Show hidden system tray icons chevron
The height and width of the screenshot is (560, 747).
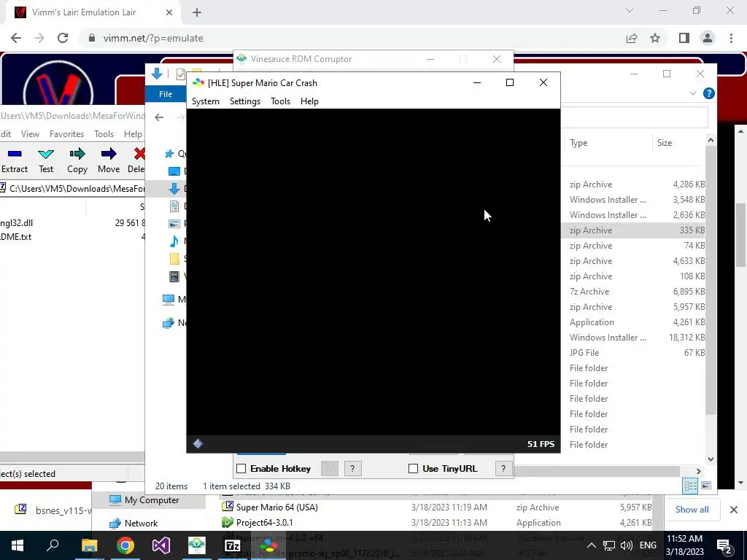tap(591, 545)
